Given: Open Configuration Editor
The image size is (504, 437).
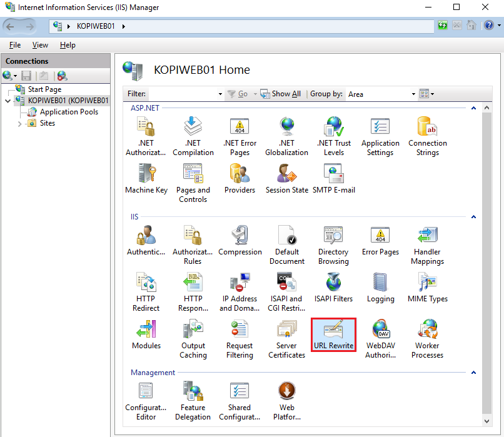Looking at the screenshot, I should (x=146, y=401).
